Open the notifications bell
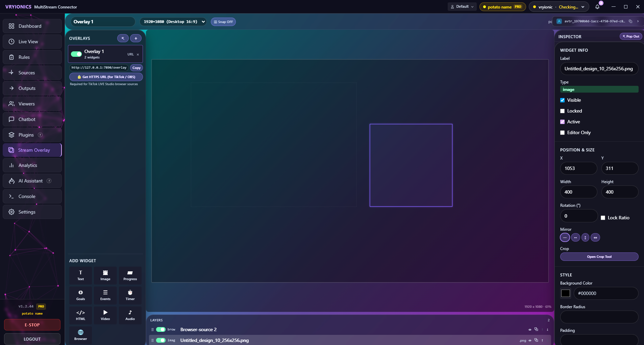644x345 pixels. (x=597, y=7)
